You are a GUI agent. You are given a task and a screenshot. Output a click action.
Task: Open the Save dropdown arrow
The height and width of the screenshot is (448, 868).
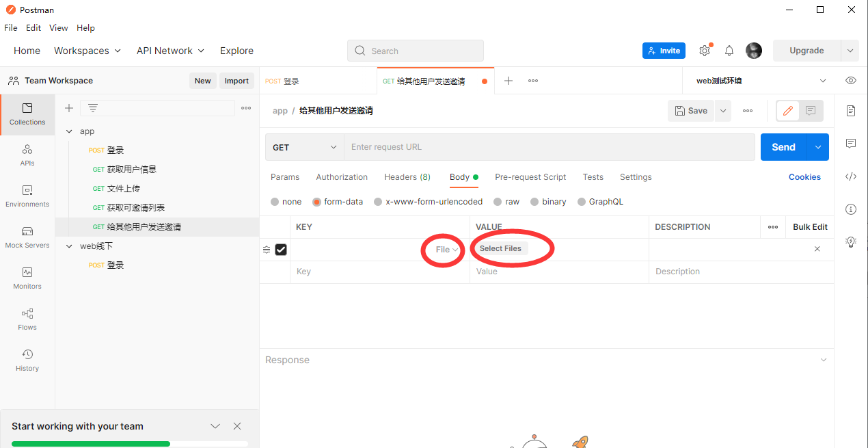click(x=723, y=111)
